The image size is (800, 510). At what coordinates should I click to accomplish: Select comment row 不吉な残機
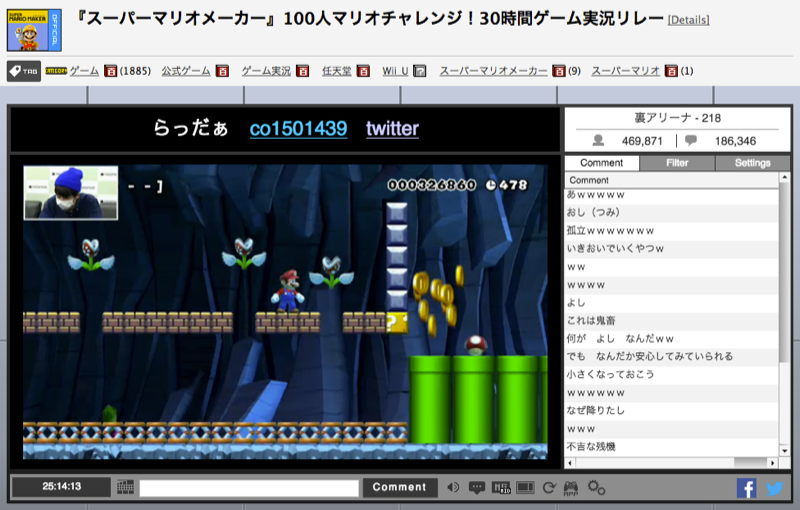tap(672, 447)
